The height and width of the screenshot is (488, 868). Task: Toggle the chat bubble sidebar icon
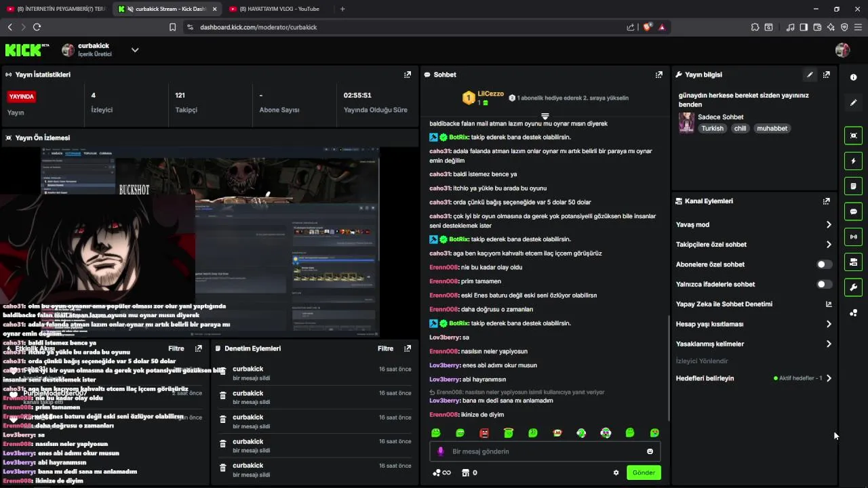853,211
